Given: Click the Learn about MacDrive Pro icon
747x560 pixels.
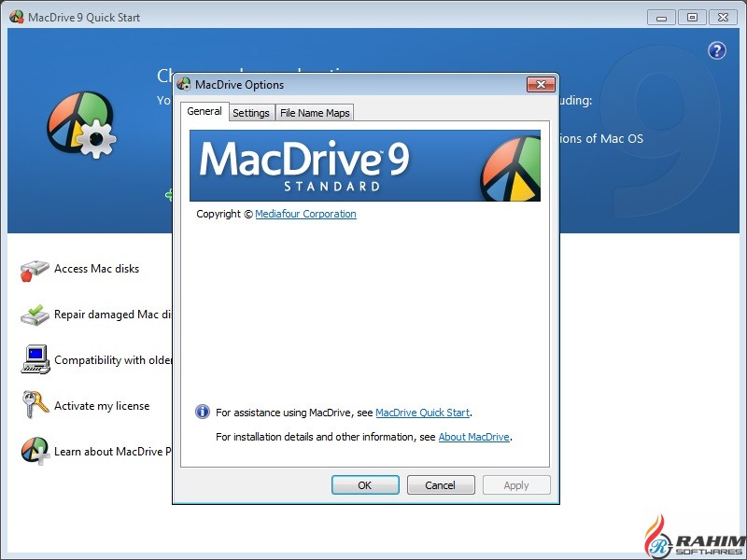Looking at the screenshot, I should [35, 451].
